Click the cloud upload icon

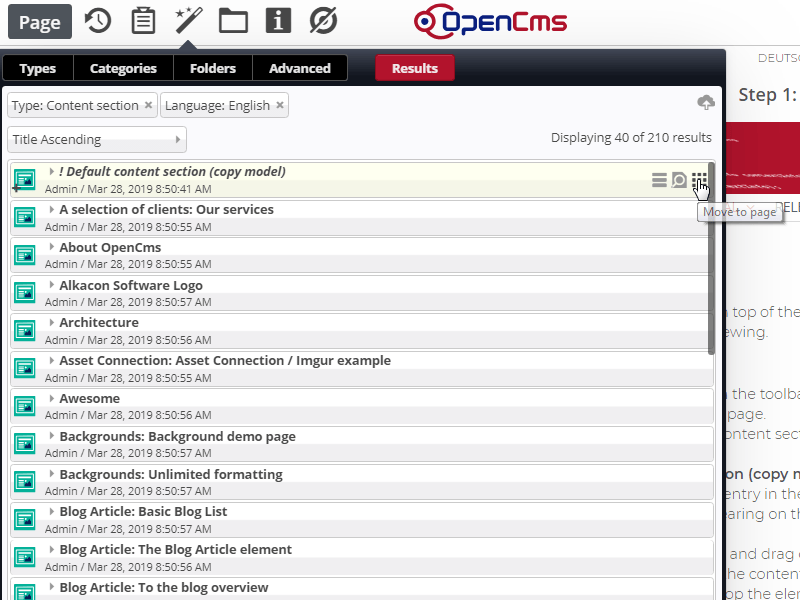[706, 103]
